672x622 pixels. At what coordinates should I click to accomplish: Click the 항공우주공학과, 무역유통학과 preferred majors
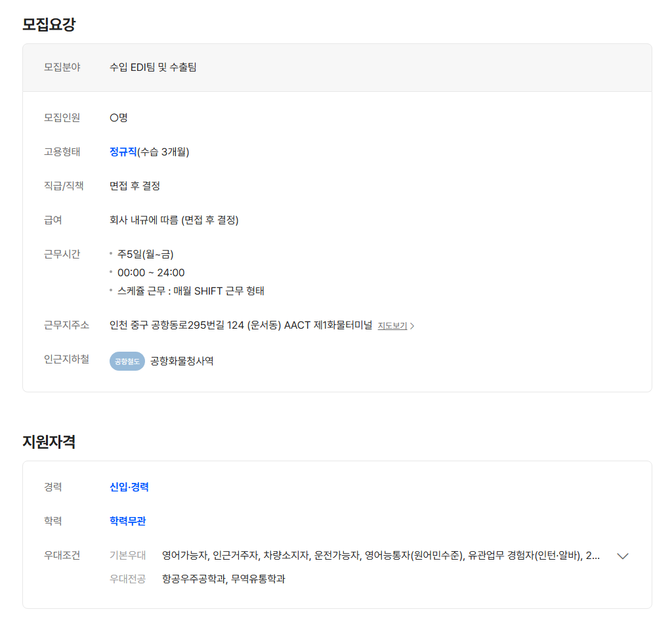coord(223,579)
